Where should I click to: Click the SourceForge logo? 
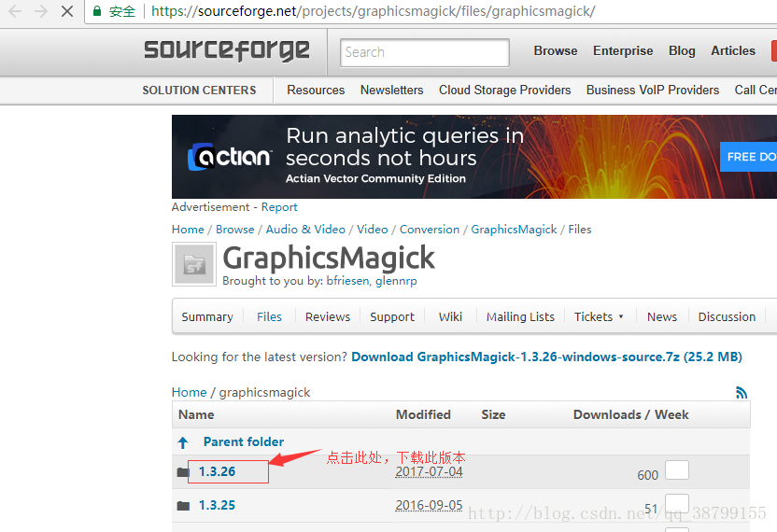click(x=227, y=50)
